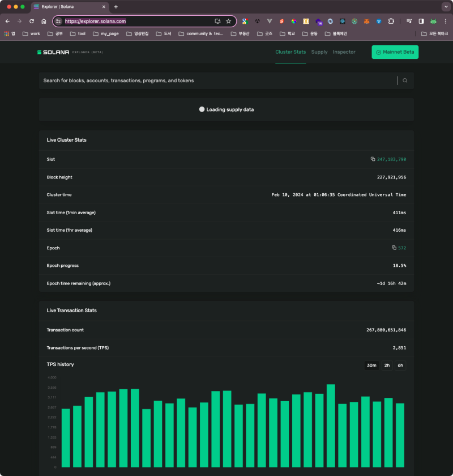Show 6h TPS history
453x476 pixels.
pos(400,365)
